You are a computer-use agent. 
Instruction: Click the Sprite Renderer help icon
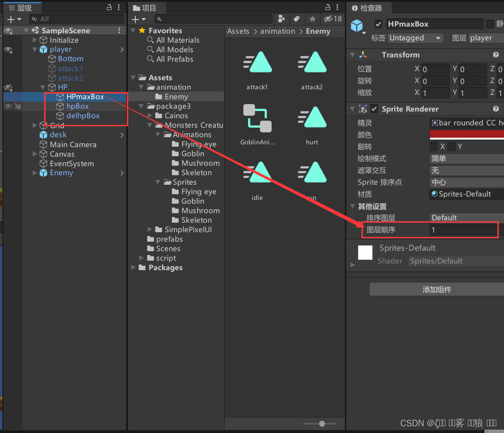tap(495, 109)
